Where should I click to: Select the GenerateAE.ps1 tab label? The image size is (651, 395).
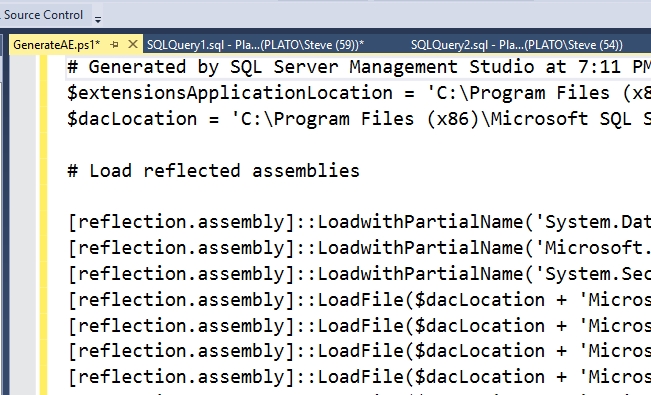click(56, 45)
